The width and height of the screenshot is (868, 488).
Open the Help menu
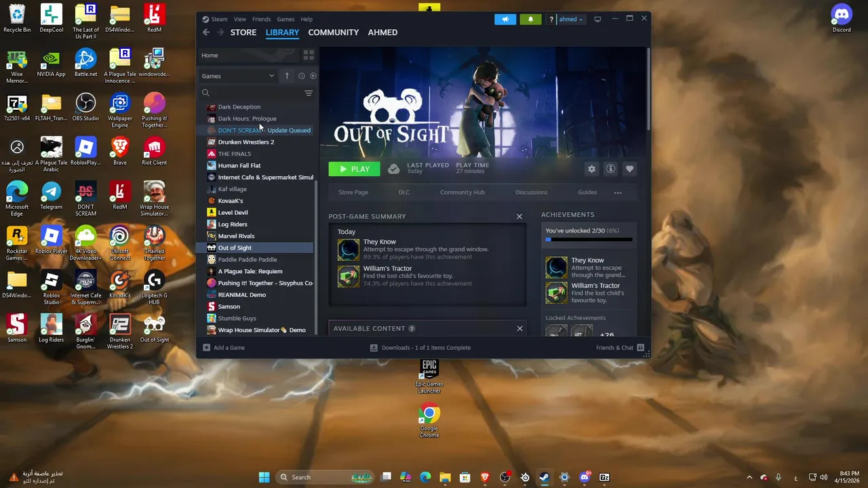(x=307, y=19)
